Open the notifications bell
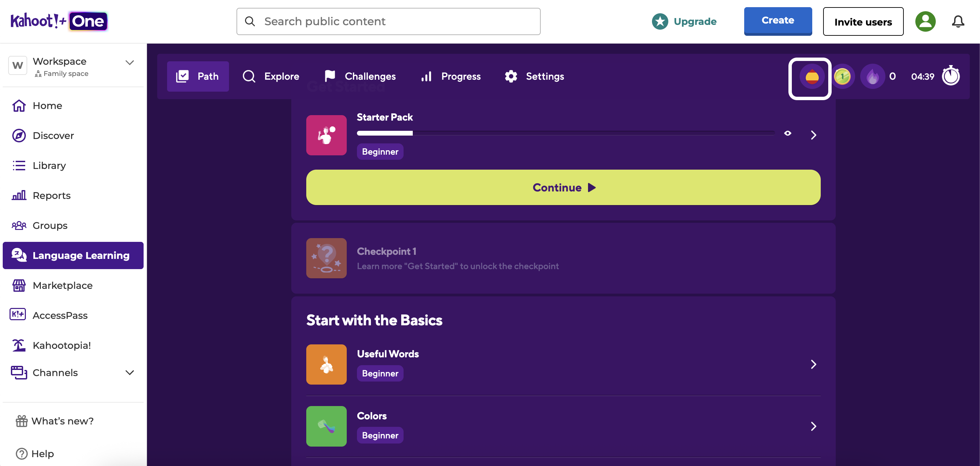This screenshot has height=466, width=980. (x=958, y=21)
